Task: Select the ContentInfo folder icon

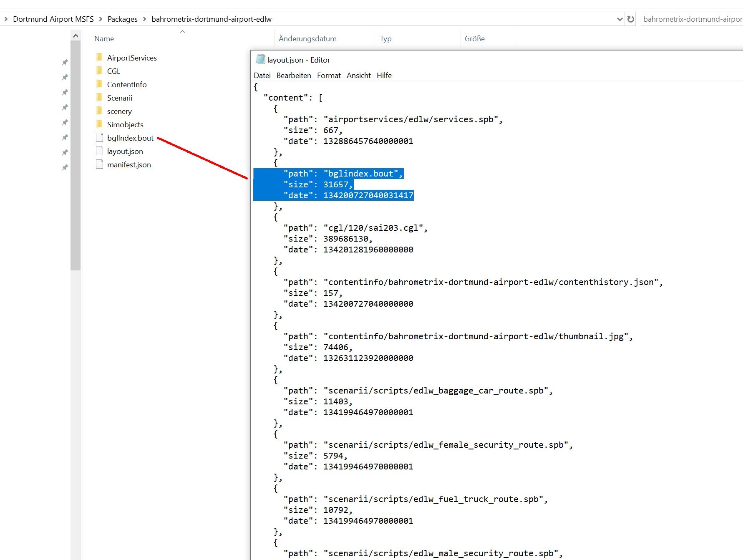Action: pyautogui.click(x=99, y=84)
